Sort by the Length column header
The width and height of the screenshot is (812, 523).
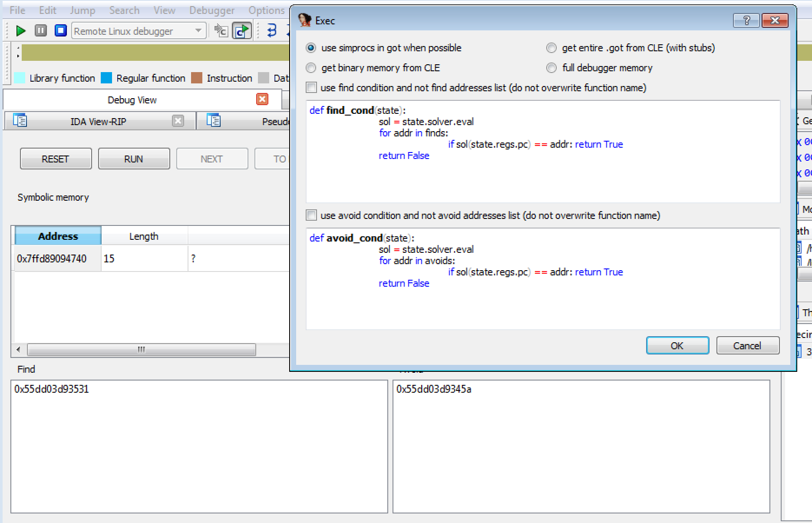coord(144,236)
